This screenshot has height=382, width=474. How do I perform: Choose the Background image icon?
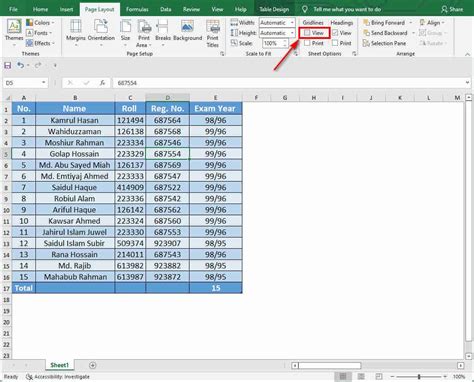coord(187,26)
